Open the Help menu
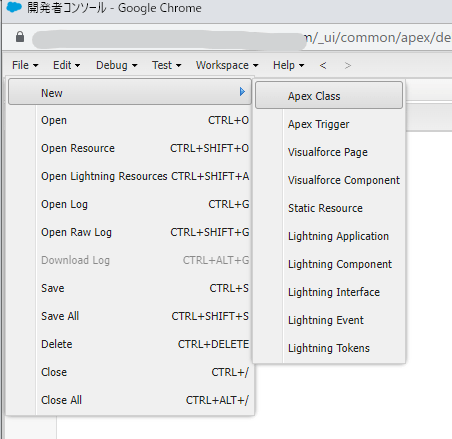The image size is (452, 439). point(288,65)
